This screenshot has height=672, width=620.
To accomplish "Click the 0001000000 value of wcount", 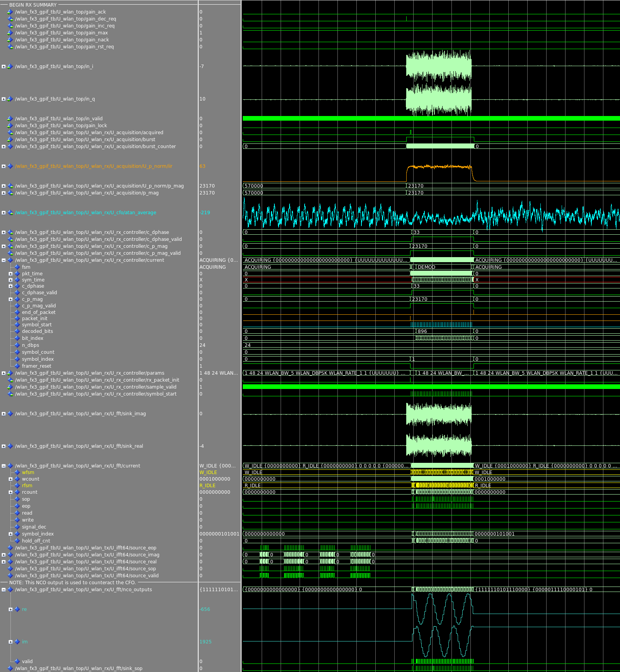I will point(215,479).
